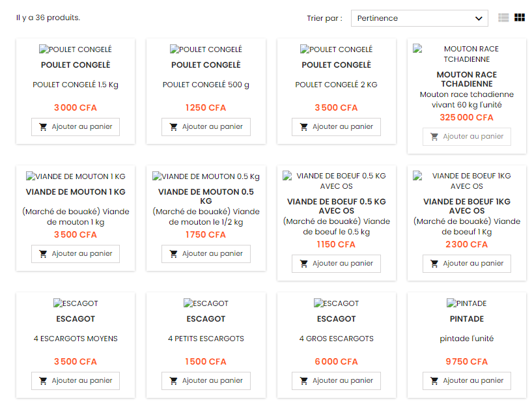
Task: Add 4 ESCARGOTS MOYENS to cart
Action: (x=76, y=381)
